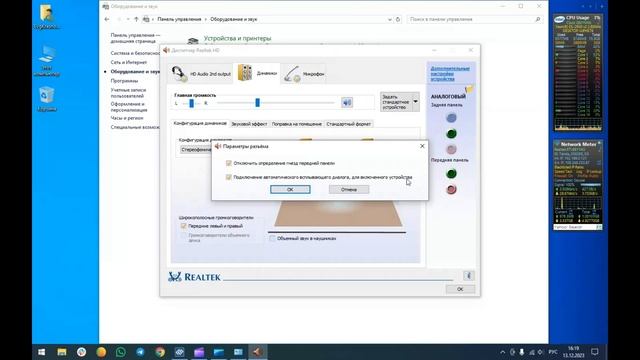Viewport: 640px width, 360px height.
Task: Click Отмена in Параметры разъёма dialog
Action: [349, 189]
